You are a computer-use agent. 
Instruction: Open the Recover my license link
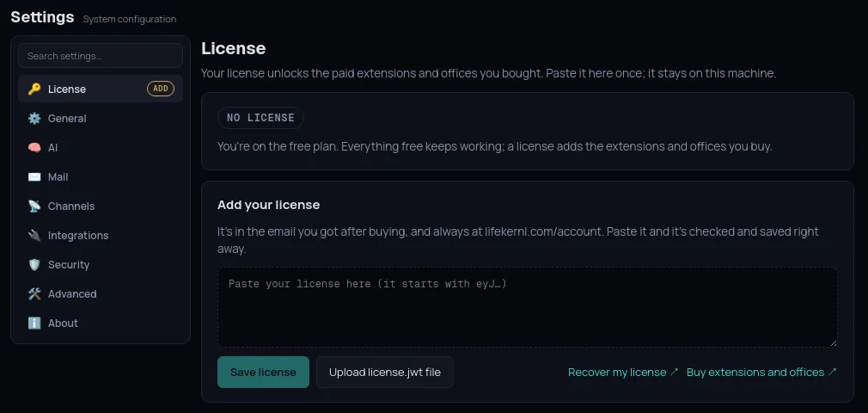coord(623,373)
